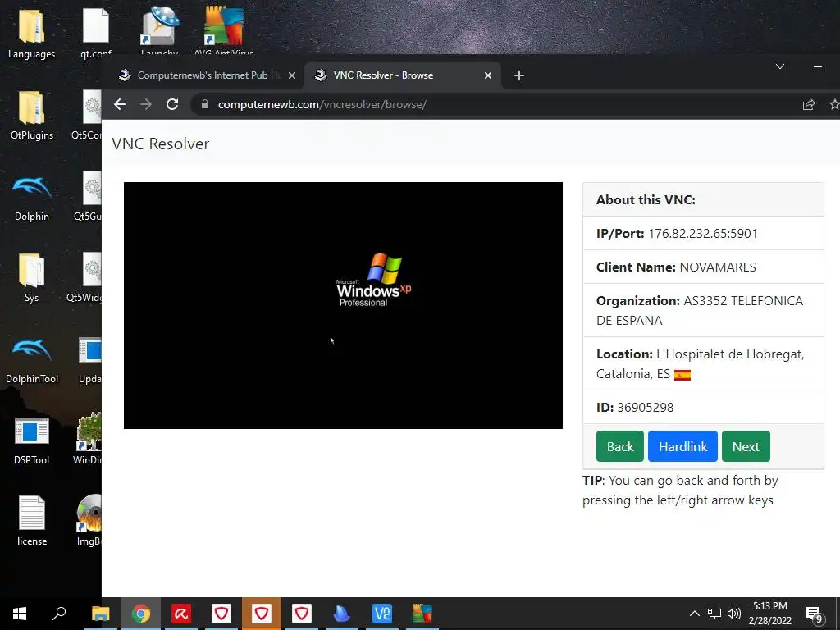Reload the VNC Resolver page
Viewport: 840px width, 630px height.
click(172, 104)
